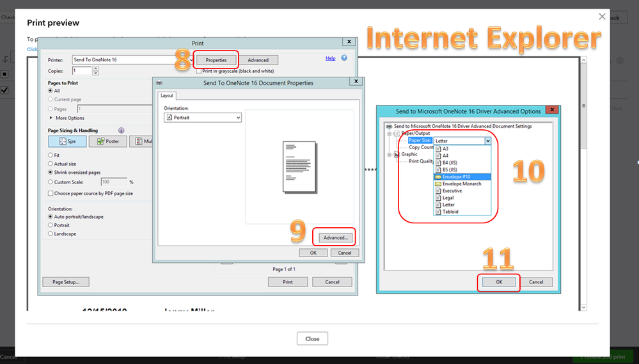Collapse the Paper/Output tree node
The height and width of the screenshot is (364, 639).
tap(389, 133)
